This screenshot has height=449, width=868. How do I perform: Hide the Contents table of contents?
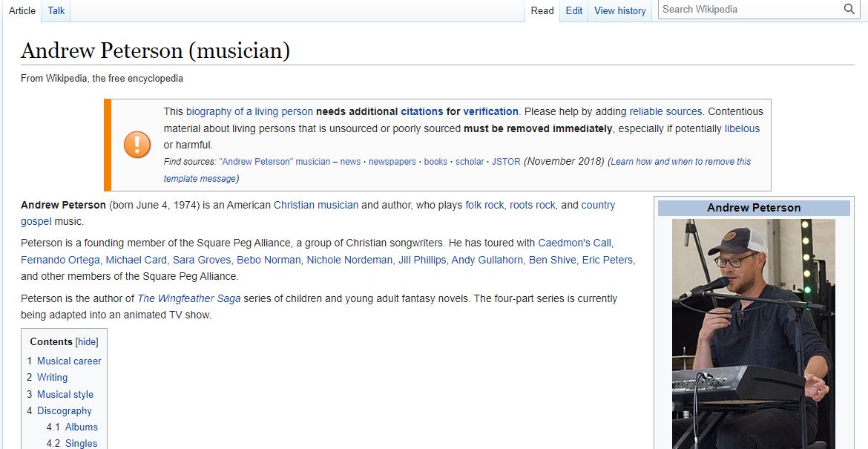click(86, 341)
